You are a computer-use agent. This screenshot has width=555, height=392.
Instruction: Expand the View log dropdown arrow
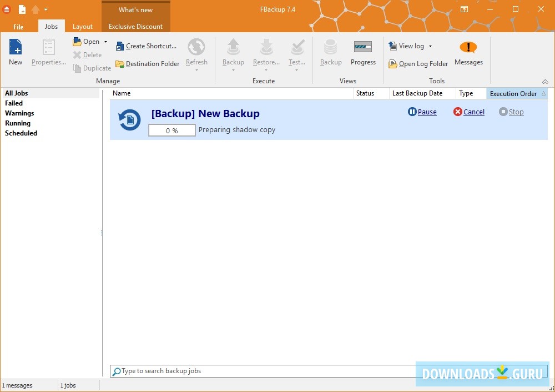point(430,46)
